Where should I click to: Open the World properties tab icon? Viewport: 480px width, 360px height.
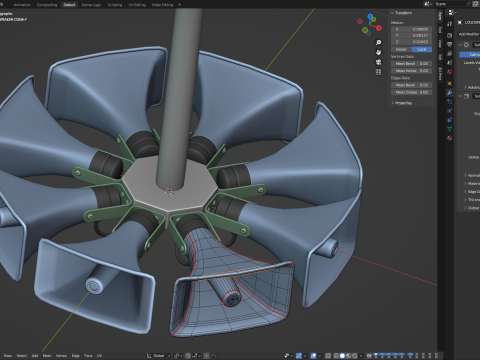(x=450, y=72)
